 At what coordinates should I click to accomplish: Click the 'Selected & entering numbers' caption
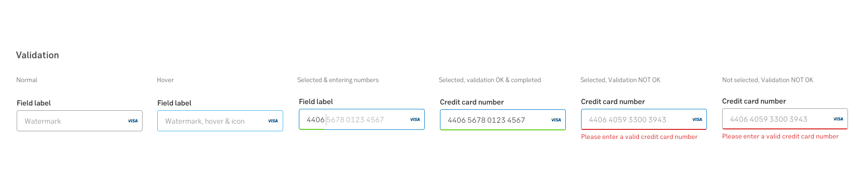[x=338, y=80]
